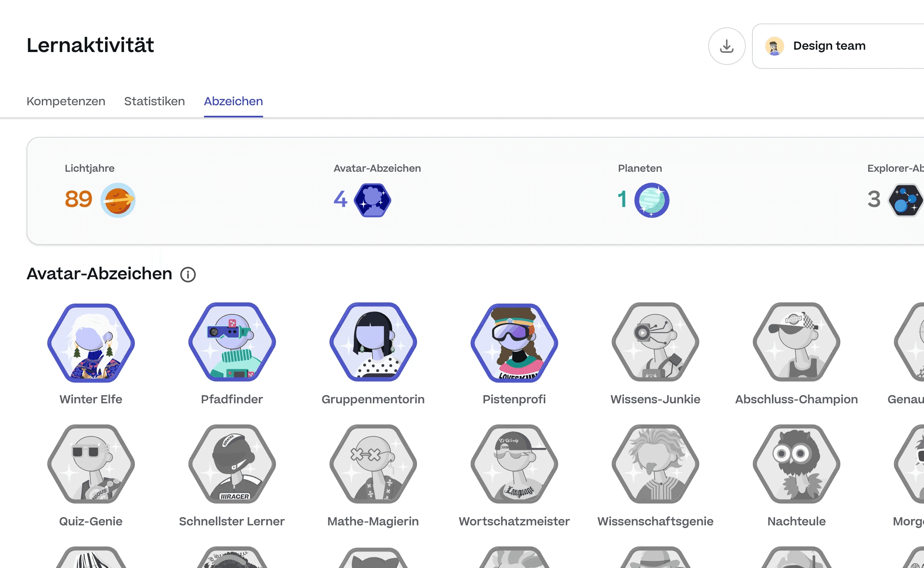Select the Pfadfinder avatar badge
Image resolution: width=924 pixels, height=568 pixels.
point(232,343)
